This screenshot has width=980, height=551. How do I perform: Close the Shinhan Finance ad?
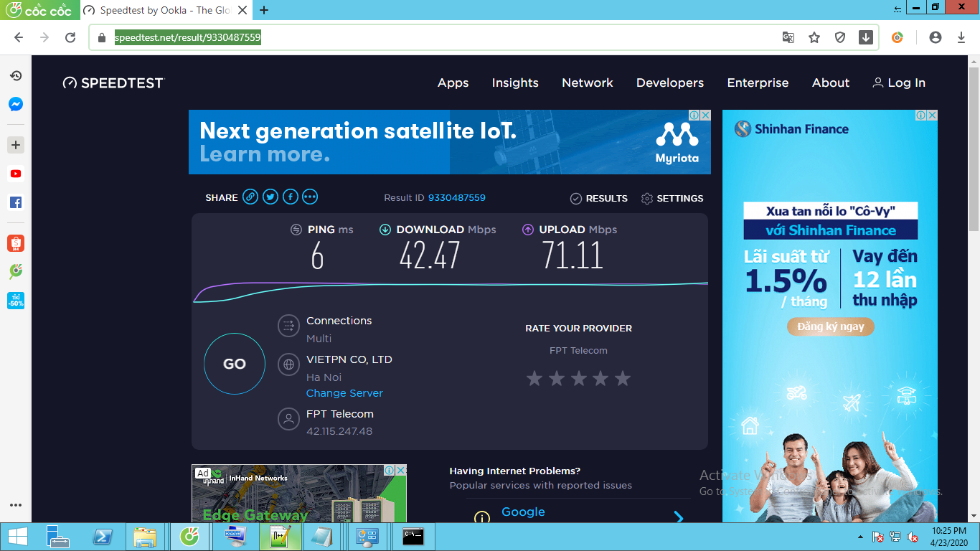932,116
